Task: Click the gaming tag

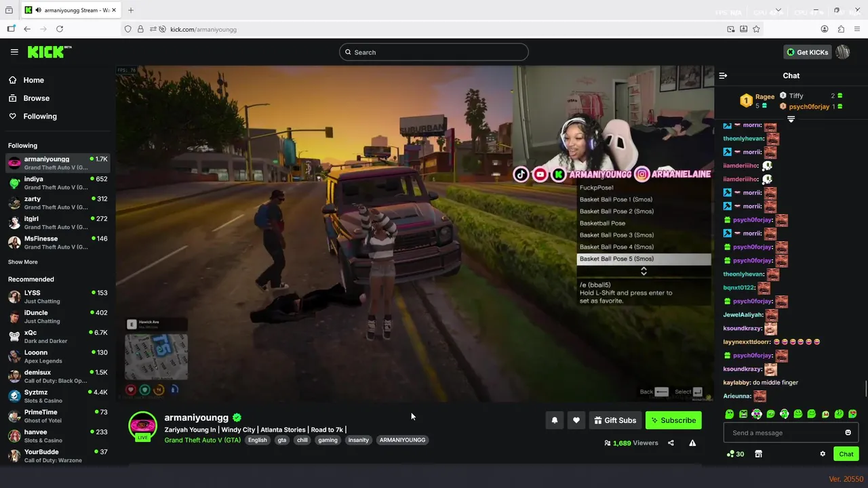Action: (328, 440)
